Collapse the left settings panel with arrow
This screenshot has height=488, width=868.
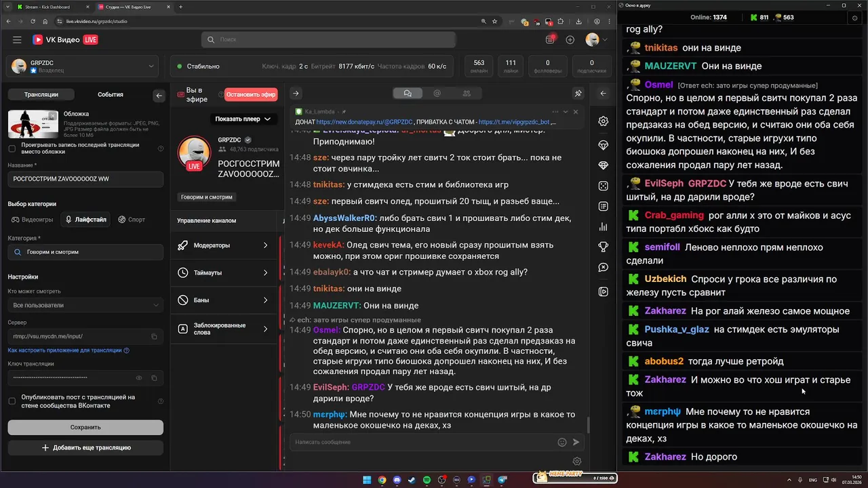click(x=159, y=96)
